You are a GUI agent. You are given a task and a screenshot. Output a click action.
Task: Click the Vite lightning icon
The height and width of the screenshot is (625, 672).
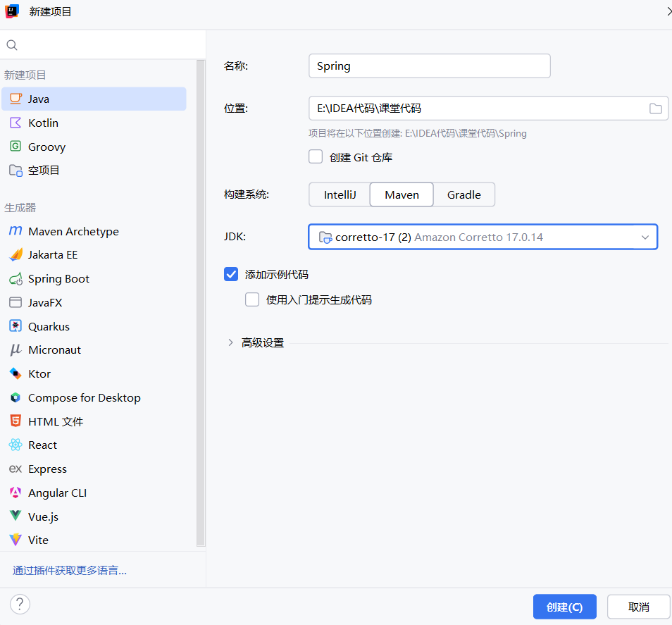tap(15, 540)
